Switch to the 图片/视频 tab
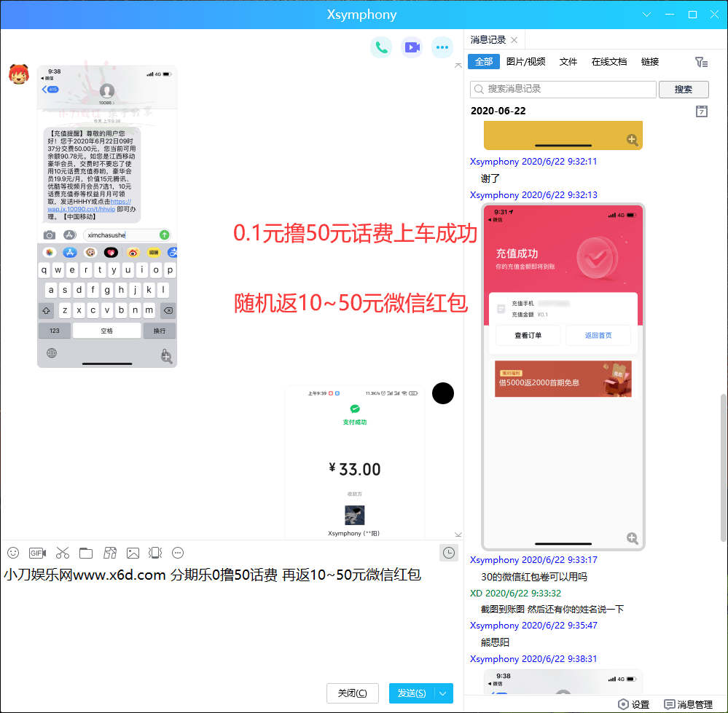The height and width of the screenshot is (713, 728). point(525,62)
